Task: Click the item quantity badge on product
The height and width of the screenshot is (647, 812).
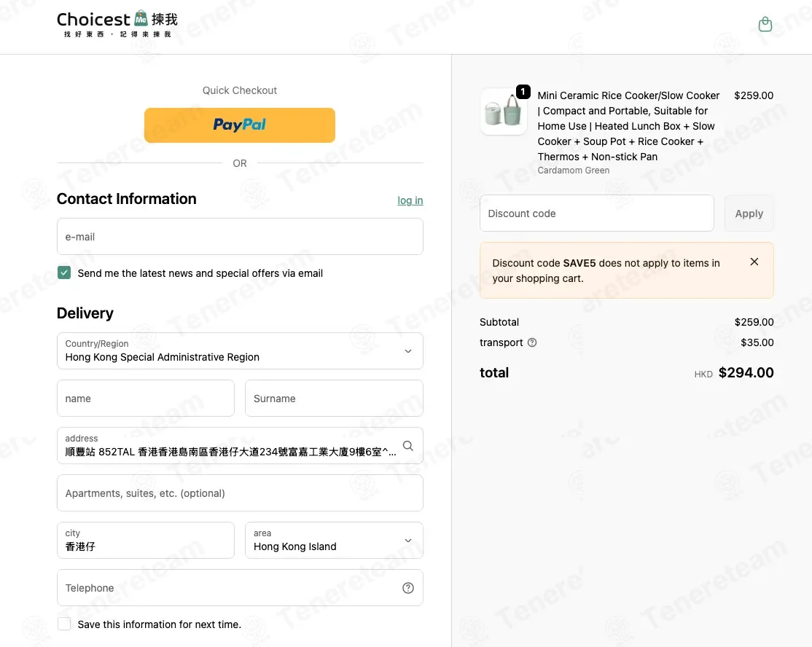Action: pyautogui.click(x=523, y=92)
